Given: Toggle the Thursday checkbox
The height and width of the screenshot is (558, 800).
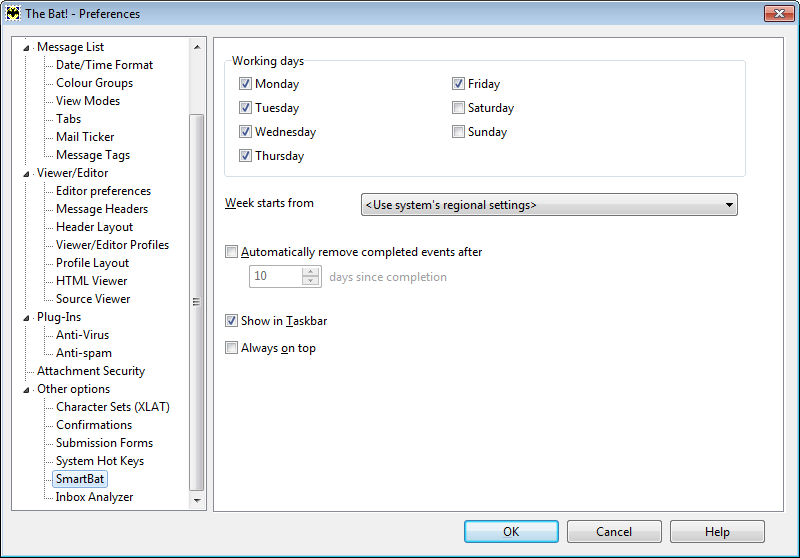Looking at the screenshot, I should pyautogui.click(x=245, y=156).
